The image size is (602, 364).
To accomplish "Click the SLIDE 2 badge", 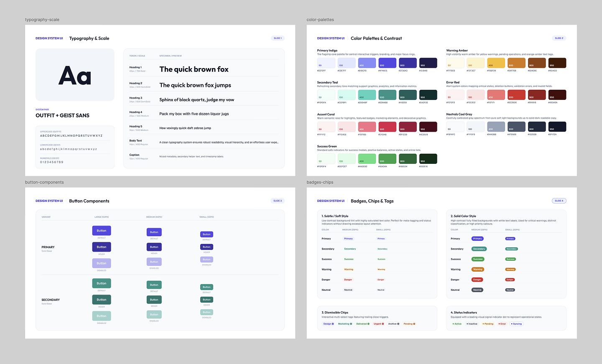I will (559, 38).
